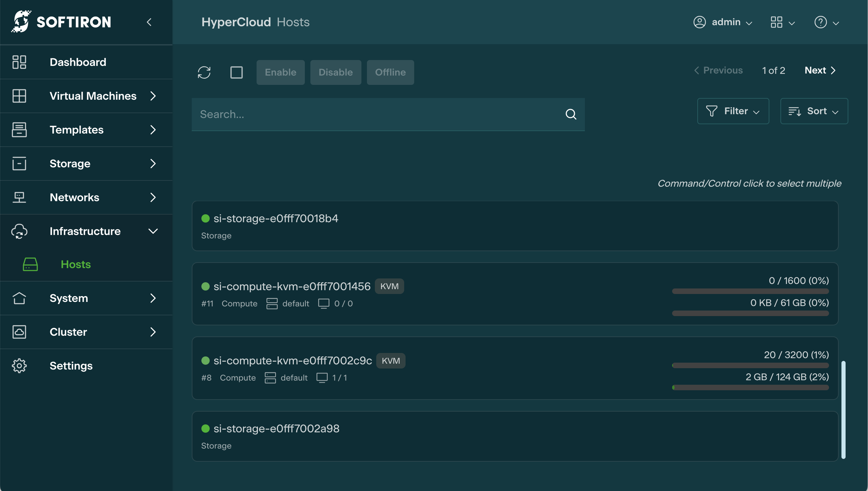Click the Dashboard grid icon
Viewport: 868px width, 491px height.
tap(19, 62)
